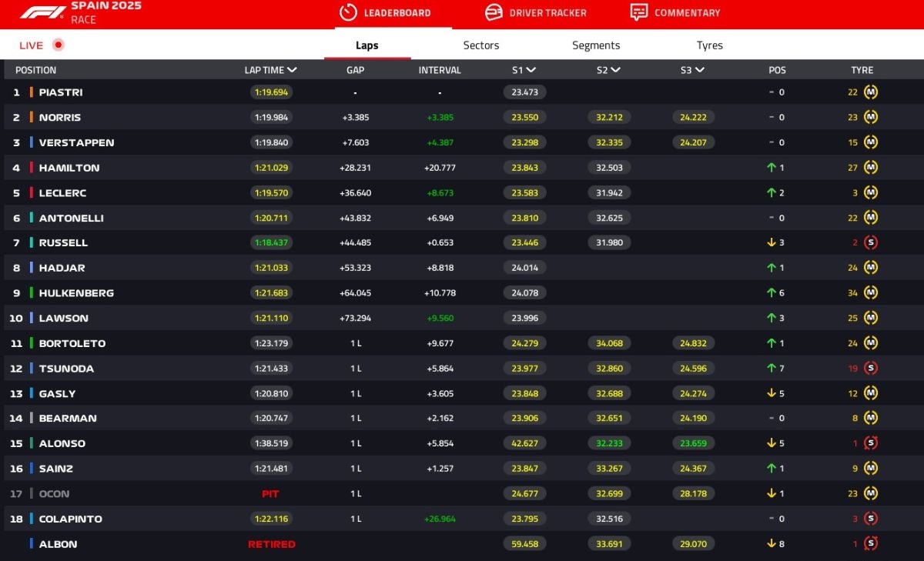
Task: Click the F1 logo in header
Action: pos(42,12)
